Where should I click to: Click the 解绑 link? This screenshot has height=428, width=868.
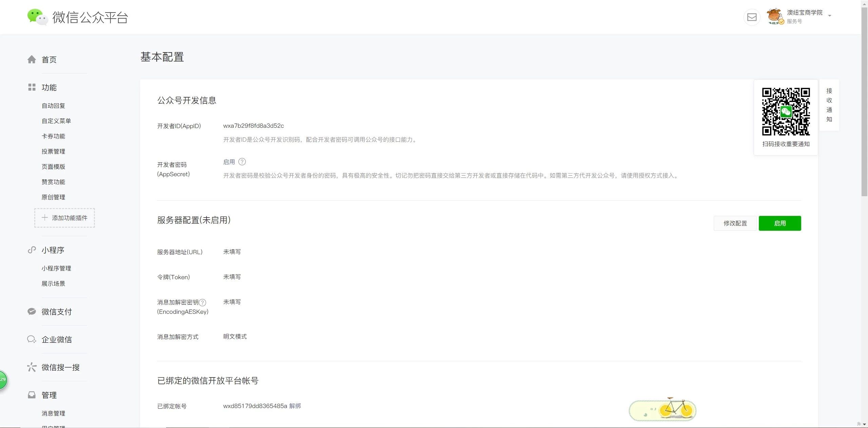tap(295, 406)
